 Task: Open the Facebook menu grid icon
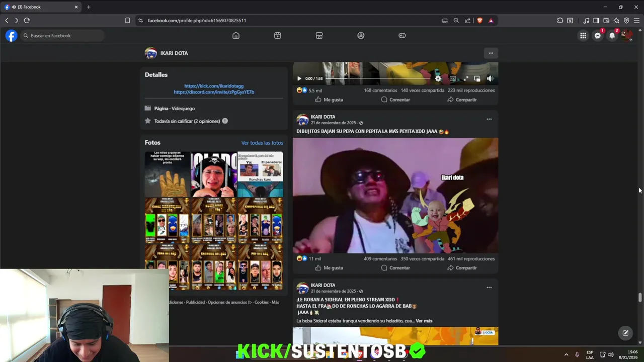pyautogui.click(x=583, y=36)
